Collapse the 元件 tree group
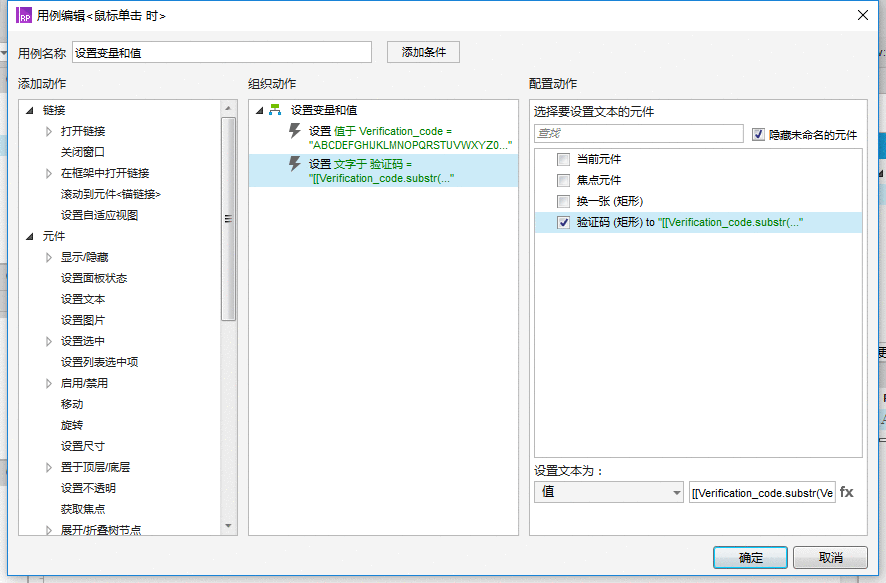The image size is (886, 583). tap(29, 236)
